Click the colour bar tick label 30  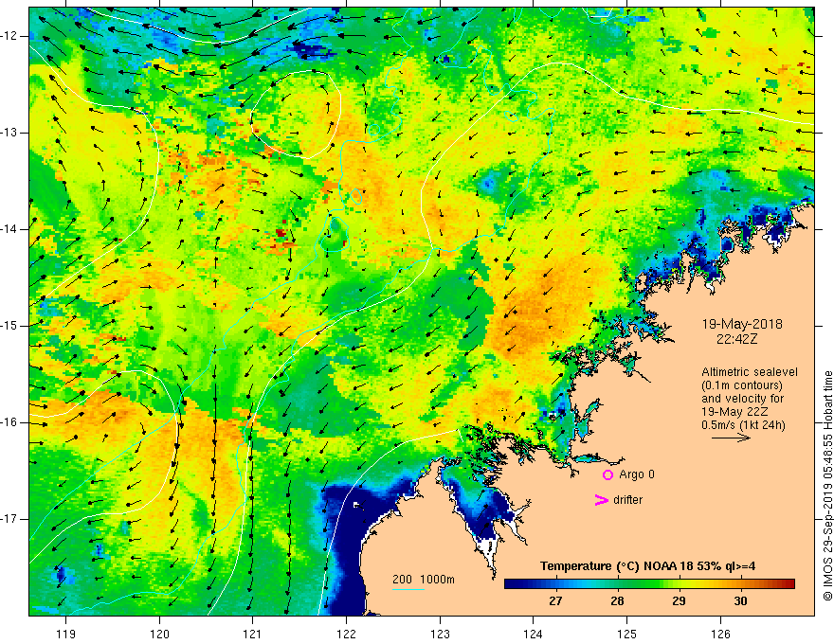[740, 601]
